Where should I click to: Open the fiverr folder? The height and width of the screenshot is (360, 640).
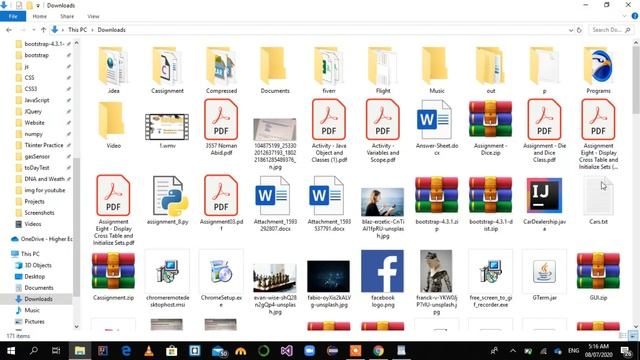click(x=329, y=70)
